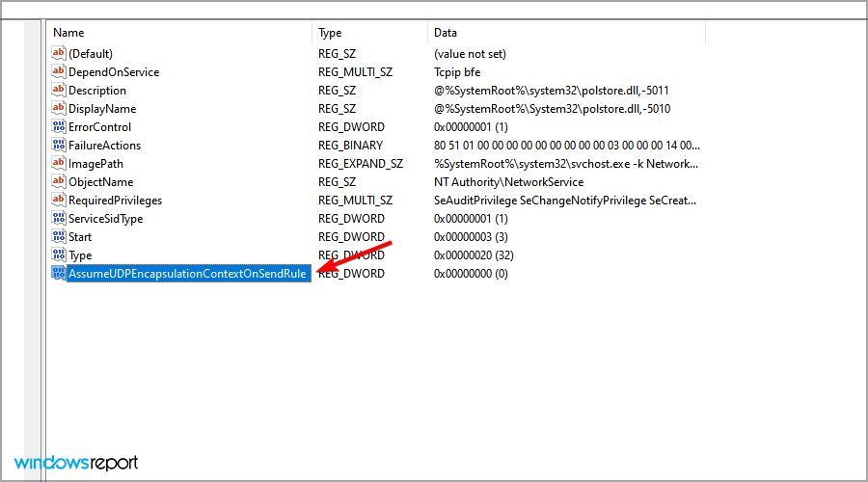Select the DisplayName entry
Viewport: 868px width, 482px height.
102,109
